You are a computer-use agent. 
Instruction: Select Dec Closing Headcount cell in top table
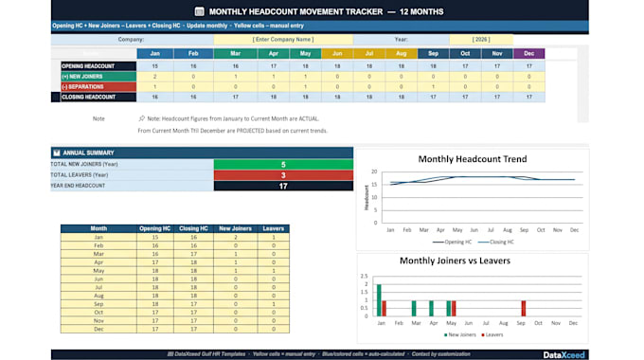click(529, 97)
